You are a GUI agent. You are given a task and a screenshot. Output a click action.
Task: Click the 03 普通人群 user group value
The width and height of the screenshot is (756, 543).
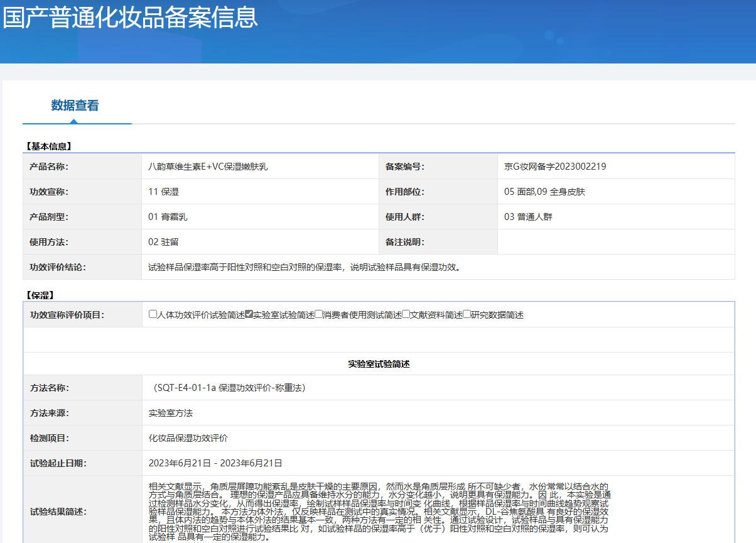click(x=528, y=217)
